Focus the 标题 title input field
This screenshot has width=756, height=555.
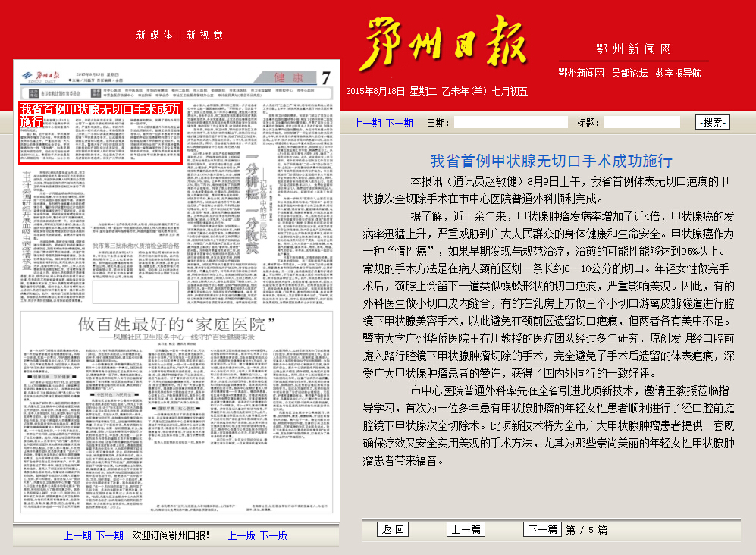pyautogui.click(x=642, y=122)
